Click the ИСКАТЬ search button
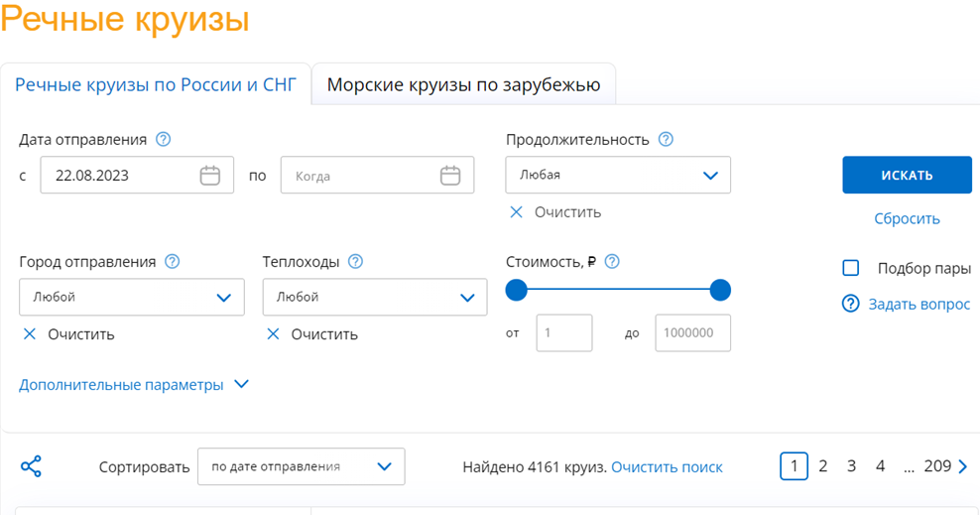The width and height of the screenshot is (980, 515). [907, 175]
